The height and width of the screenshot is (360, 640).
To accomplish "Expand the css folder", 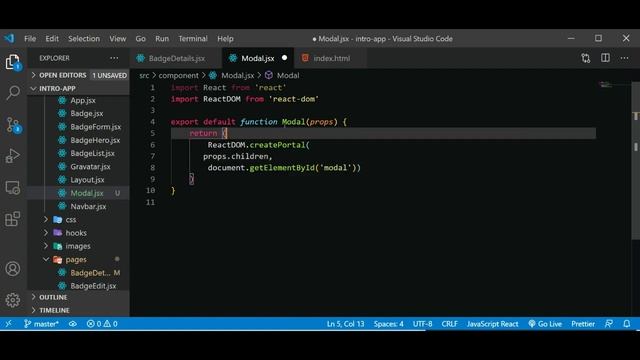I will (x=79, y=220).
